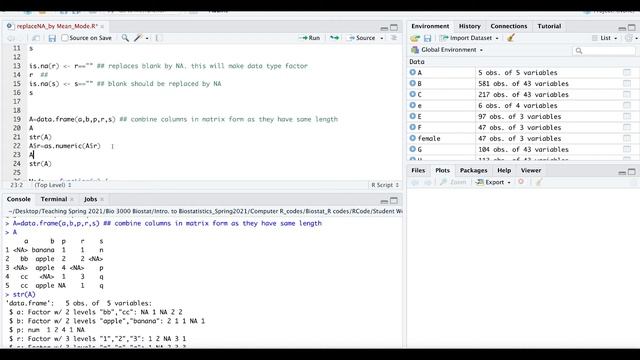The image size is (640, 360).
Task: Maximize the source editor pane
Action: click(394, 27)
